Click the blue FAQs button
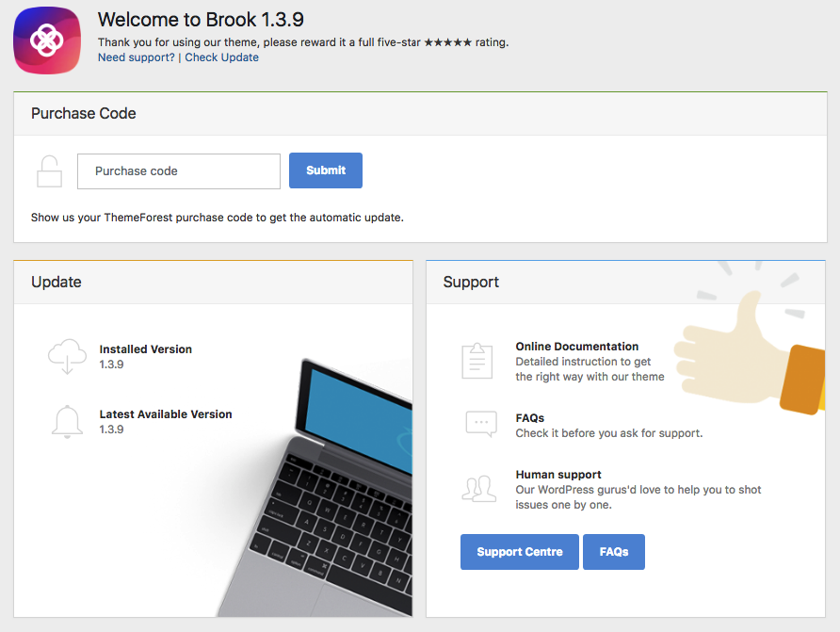Image resolution: width=840 pixels, height=632 pixels. pos(614,552)
